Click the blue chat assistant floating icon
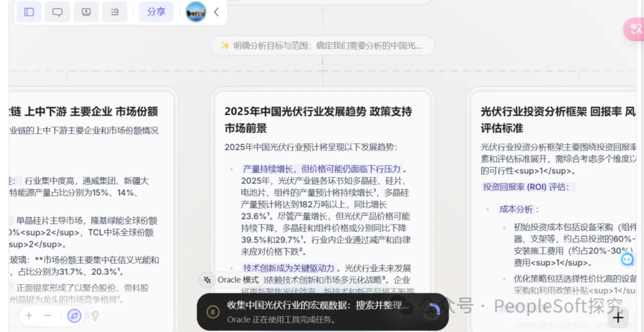The image size is (644, 332). click(628, 259)
